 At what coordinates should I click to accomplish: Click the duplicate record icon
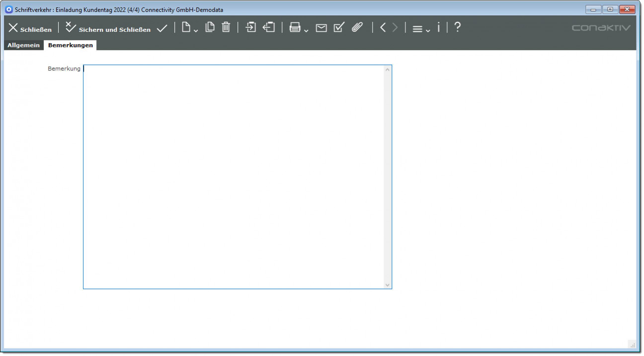click(x=210, y=27)
